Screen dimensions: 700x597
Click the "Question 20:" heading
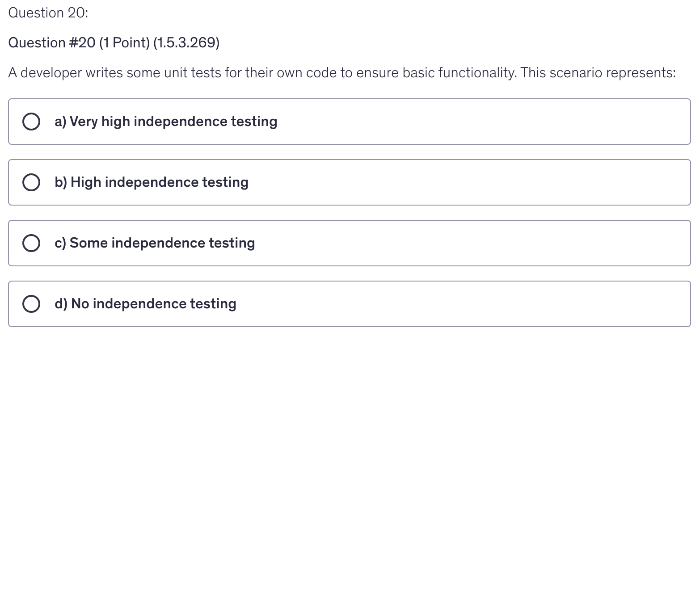coord(48,13)
